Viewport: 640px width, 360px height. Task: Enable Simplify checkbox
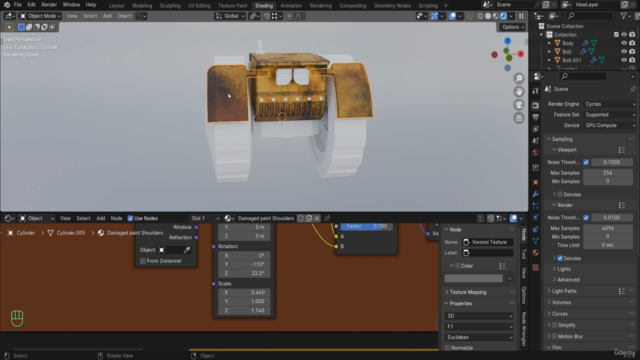[x=555, y=325]
